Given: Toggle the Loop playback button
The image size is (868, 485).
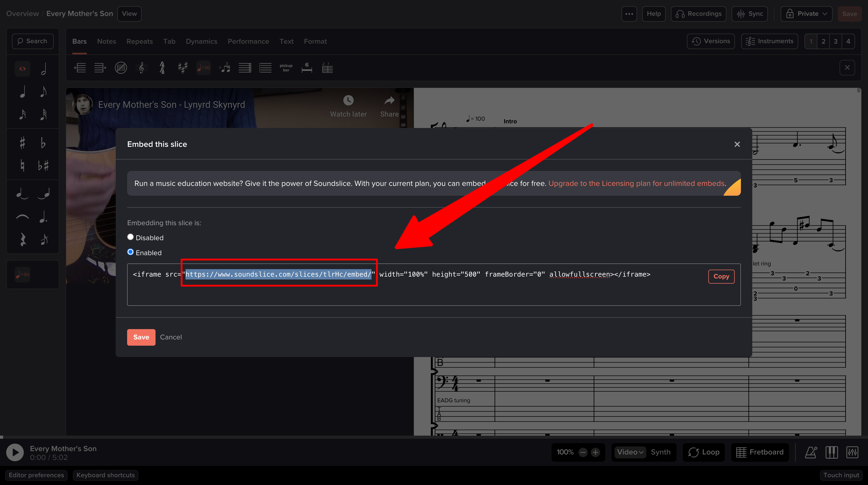Looking at the screenshot, I should [x=704, y=452].
